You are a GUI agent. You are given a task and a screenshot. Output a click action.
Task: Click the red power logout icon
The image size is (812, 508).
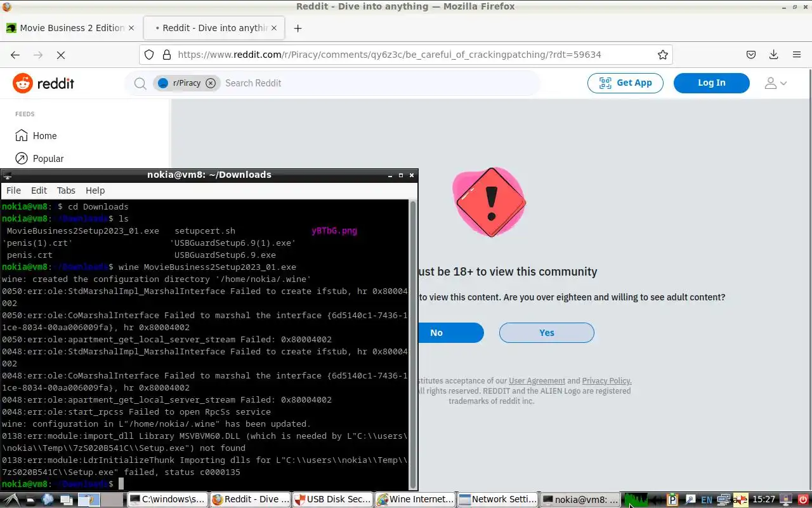point(803,500)
